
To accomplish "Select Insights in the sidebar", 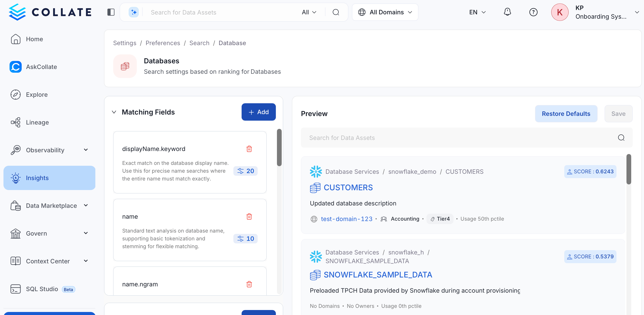I will point(49,178).
